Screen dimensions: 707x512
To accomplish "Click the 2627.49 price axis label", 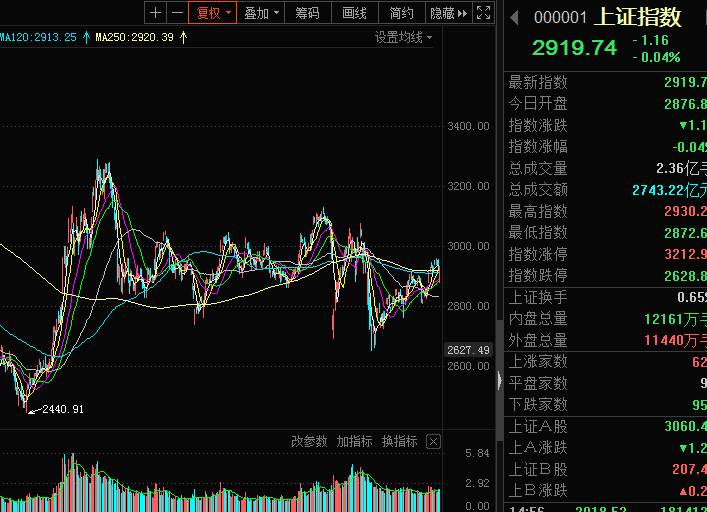I will coord(468,350).
